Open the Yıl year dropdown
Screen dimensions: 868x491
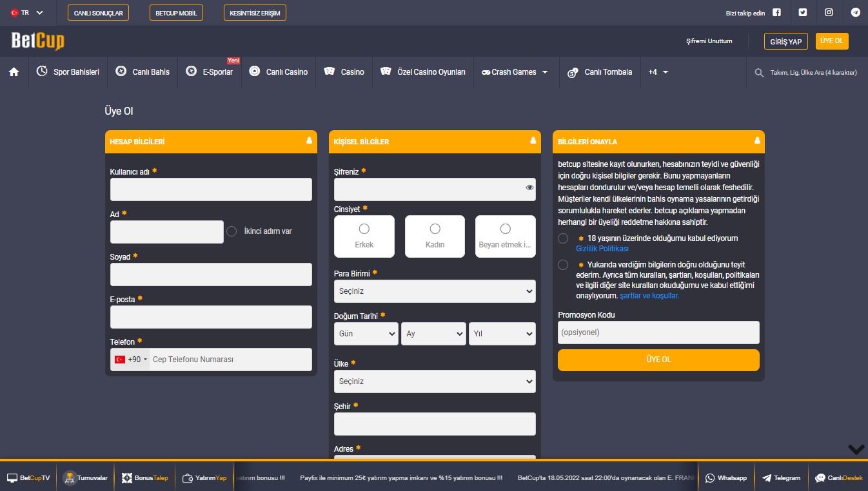tap(502, 334)
